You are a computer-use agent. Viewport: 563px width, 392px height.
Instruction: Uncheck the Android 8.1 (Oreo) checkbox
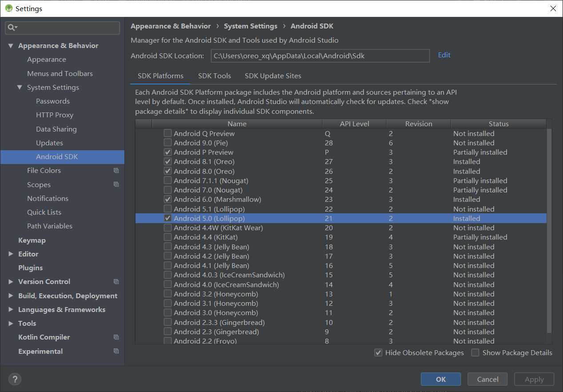click(x=168, y=162)
